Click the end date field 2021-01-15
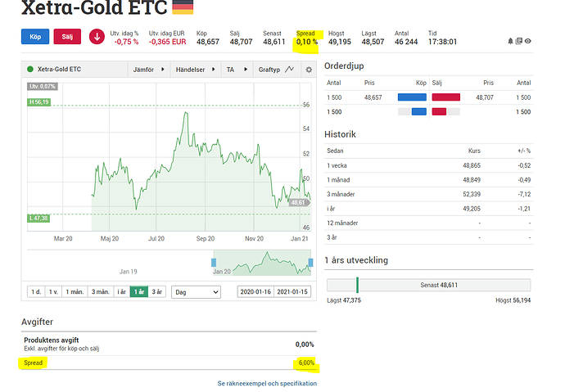565x392 pixels. click(x=292, y=291)
